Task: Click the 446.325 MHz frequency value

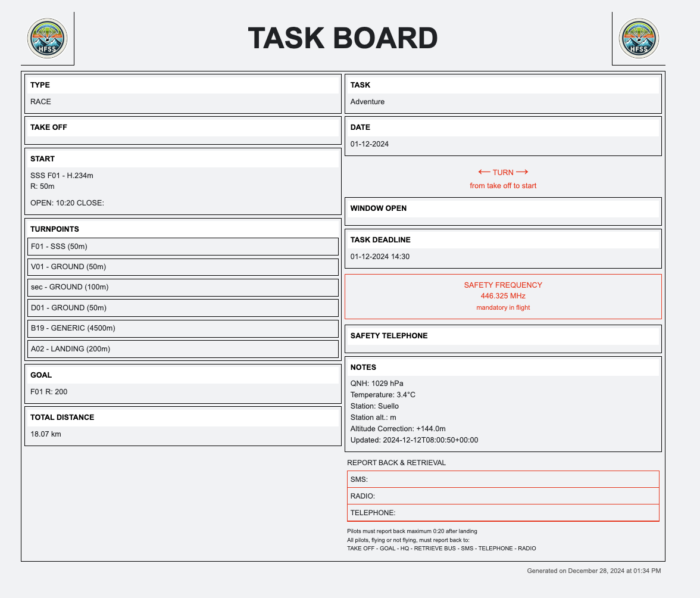Action: point(503,296)
